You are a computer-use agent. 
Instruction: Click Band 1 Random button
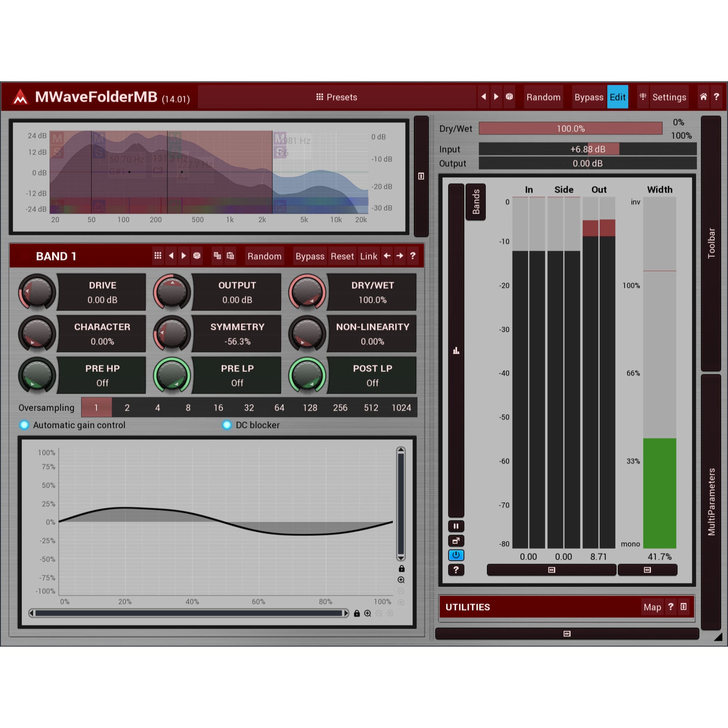(264, 256)
